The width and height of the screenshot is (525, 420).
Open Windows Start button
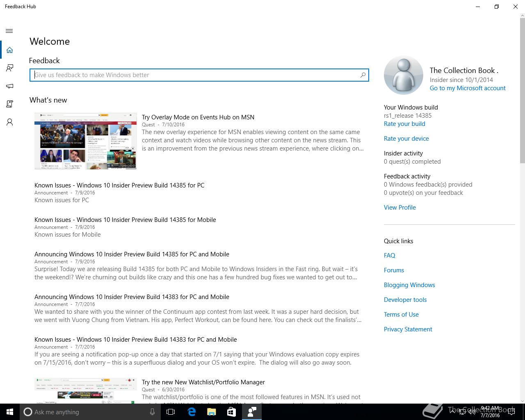10,412
